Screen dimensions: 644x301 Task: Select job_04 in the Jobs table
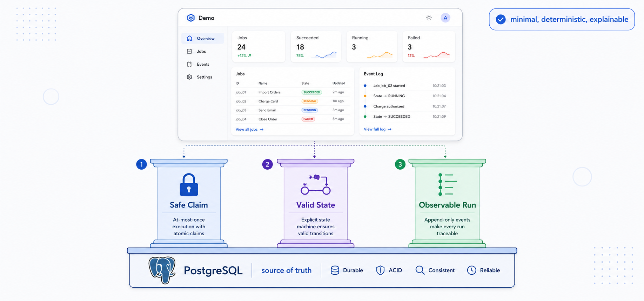[x=241, y=119]
